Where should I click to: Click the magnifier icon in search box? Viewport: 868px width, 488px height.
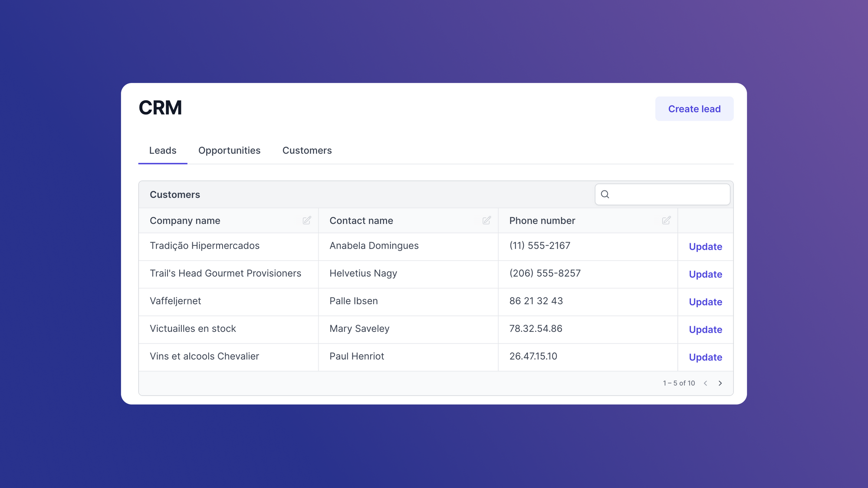605,194
